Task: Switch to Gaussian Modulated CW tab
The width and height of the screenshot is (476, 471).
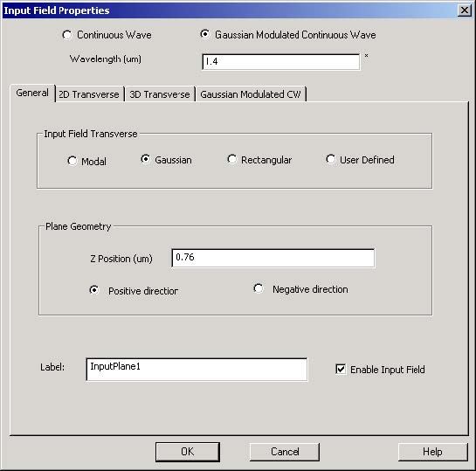Action: pos(251,94)
